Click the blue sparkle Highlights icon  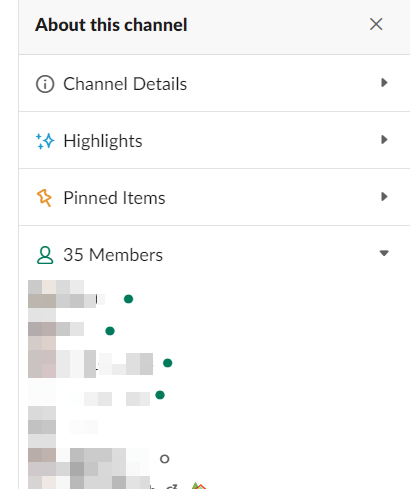[45, 141]
